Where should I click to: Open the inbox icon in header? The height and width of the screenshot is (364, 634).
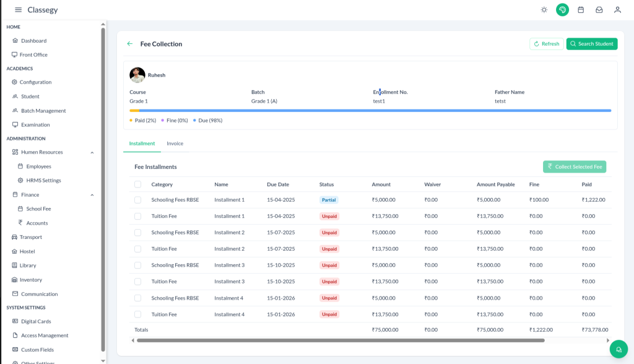599,10
